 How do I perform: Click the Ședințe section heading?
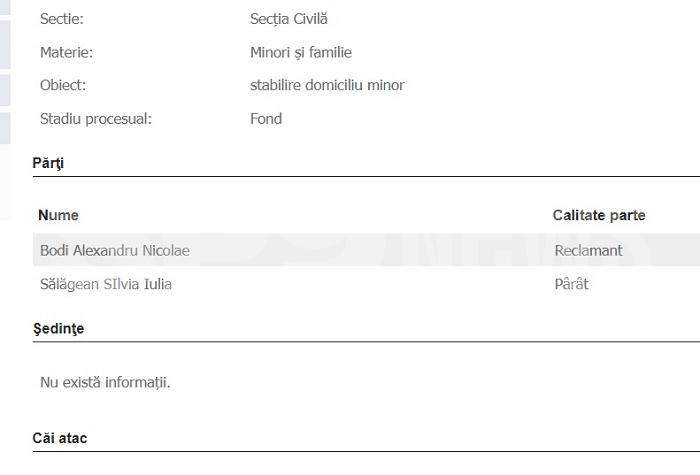coord(59,328)
